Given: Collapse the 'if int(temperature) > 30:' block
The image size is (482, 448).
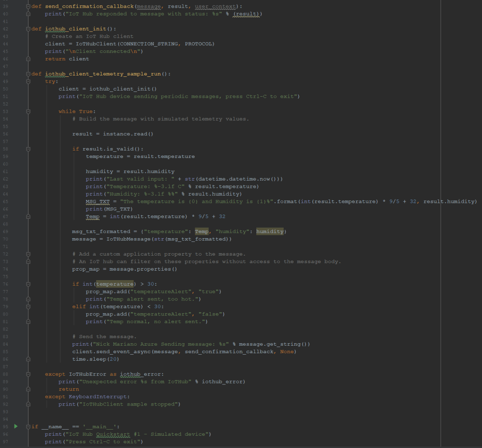Looking at the screenshot, I should coord(28,284).
